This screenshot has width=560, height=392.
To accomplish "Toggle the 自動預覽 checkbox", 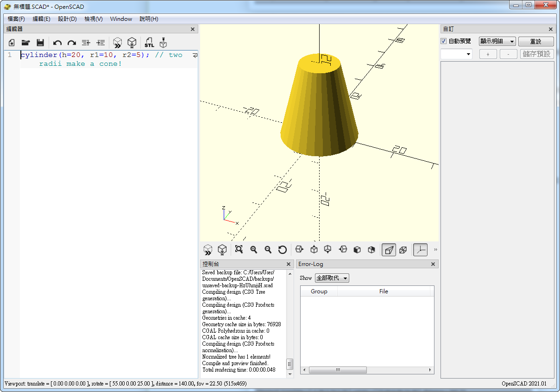I will 444,41.
